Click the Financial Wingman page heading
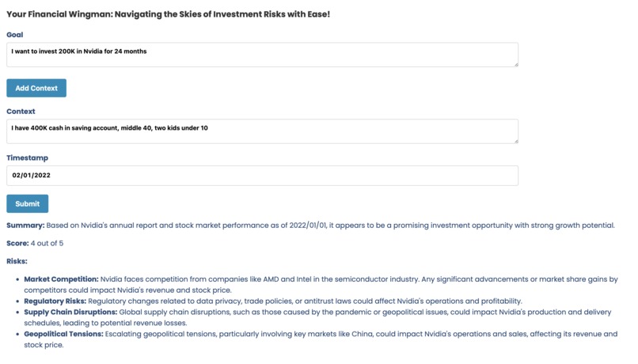 click(x=168, y=13)
